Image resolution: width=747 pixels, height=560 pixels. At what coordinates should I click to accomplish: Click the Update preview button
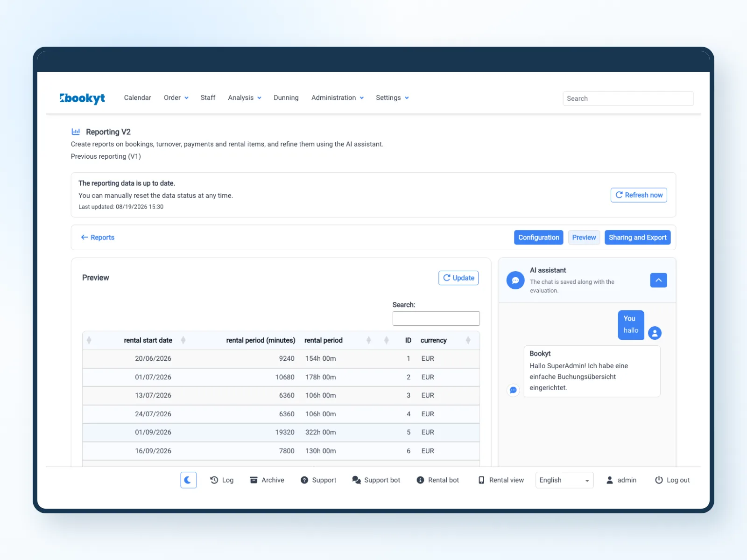click(458, 278)
